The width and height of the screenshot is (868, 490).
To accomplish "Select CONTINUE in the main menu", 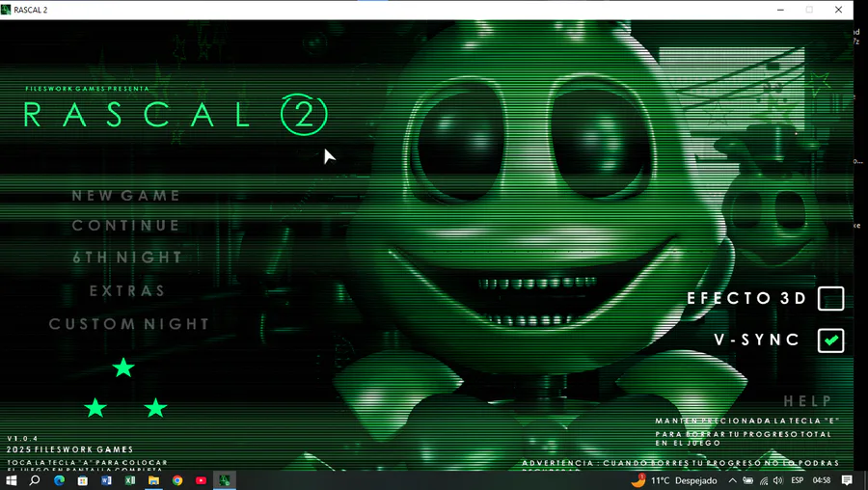I will [x=126, y=226].
